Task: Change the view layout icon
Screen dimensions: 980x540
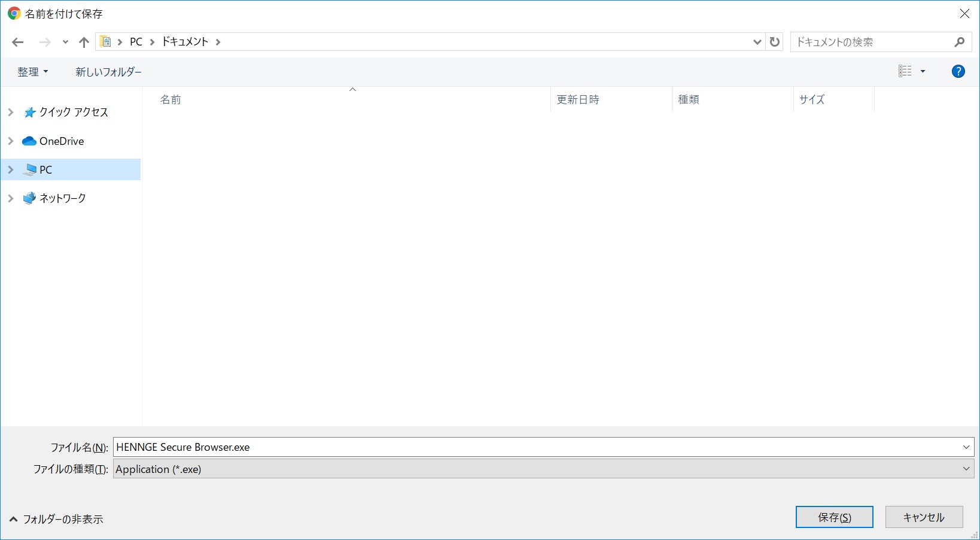Action: (x=905, y=71)
